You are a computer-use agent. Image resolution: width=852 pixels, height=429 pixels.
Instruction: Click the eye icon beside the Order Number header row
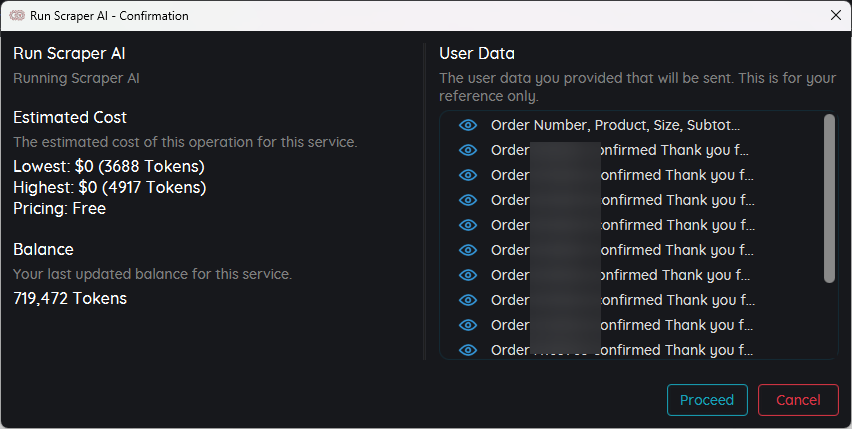click(467, 125)
